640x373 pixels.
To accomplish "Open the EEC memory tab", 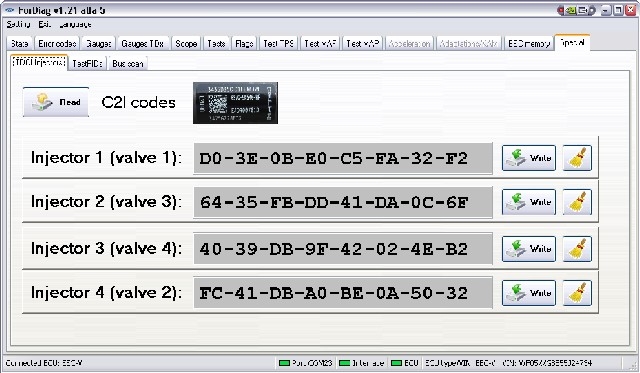I will point(529,43).
